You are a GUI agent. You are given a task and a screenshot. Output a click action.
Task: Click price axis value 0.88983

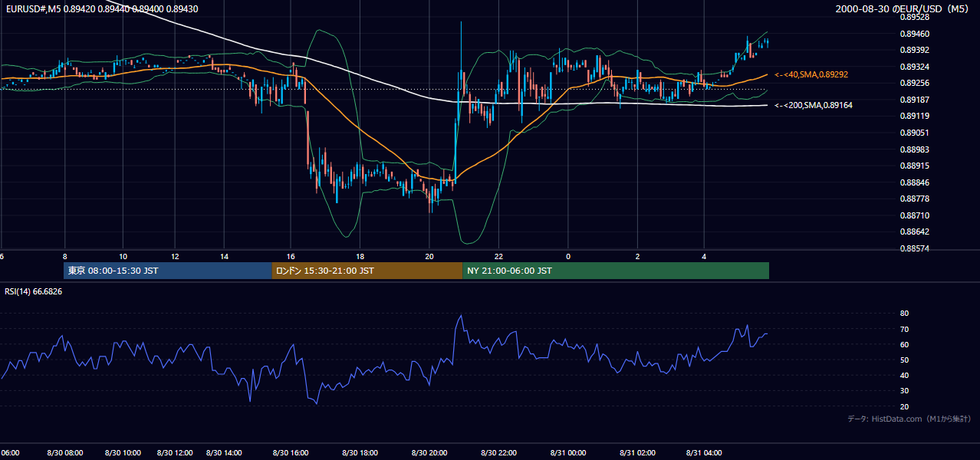tap(915, 149)
